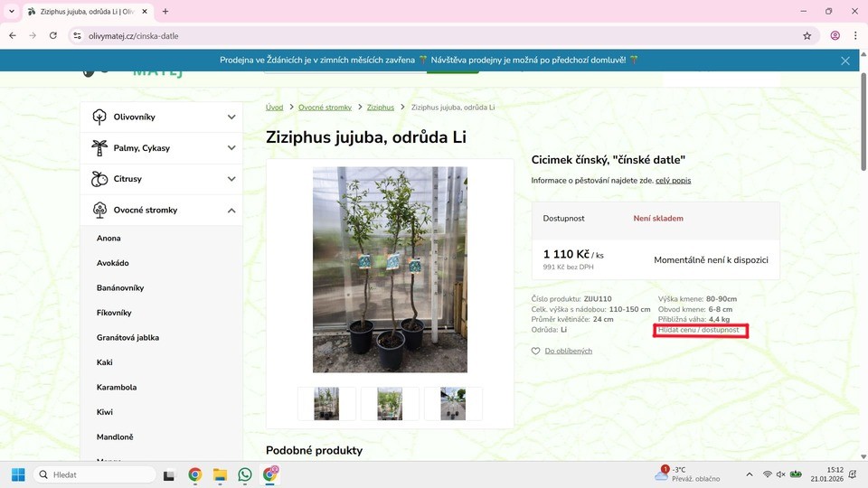
Task: Select Granátová jablka in the sidebar
Action: click(127, 337)
